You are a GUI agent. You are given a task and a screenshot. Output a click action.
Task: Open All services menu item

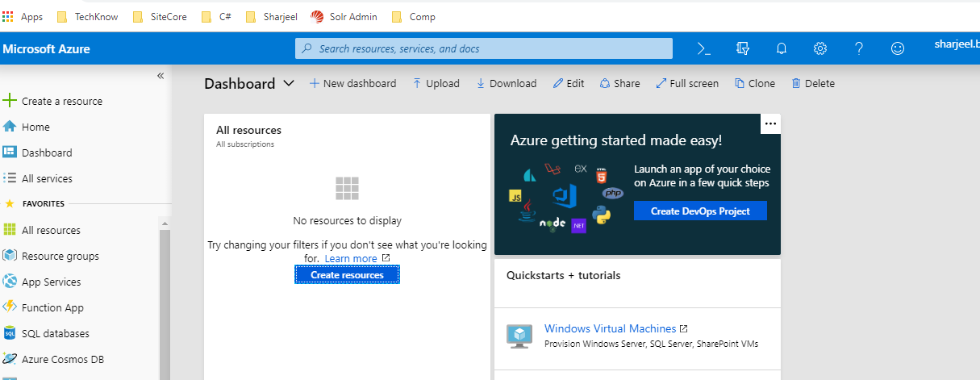tap(47, 178)
